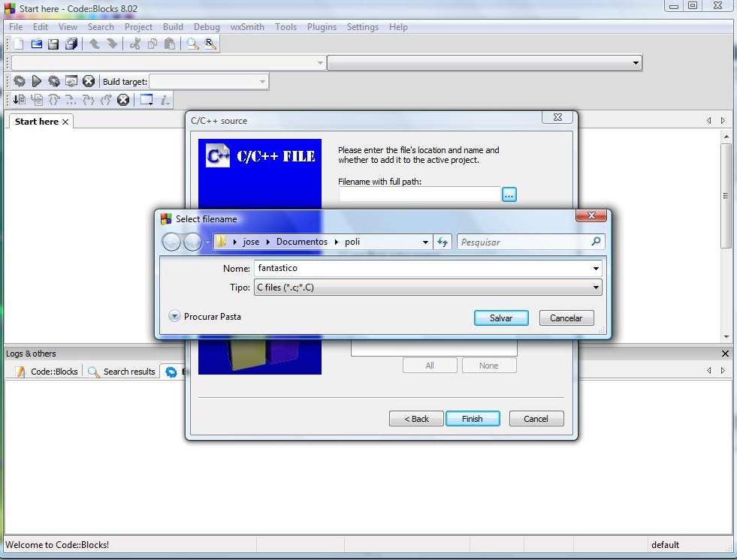The image size is (737, 560).
Task: Close the Logs & others panel
Action: (725, 354)
